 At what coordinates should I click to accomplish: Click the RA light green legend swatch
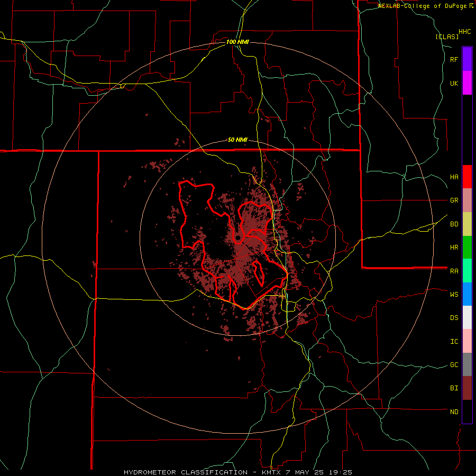(x=467, y=271)
